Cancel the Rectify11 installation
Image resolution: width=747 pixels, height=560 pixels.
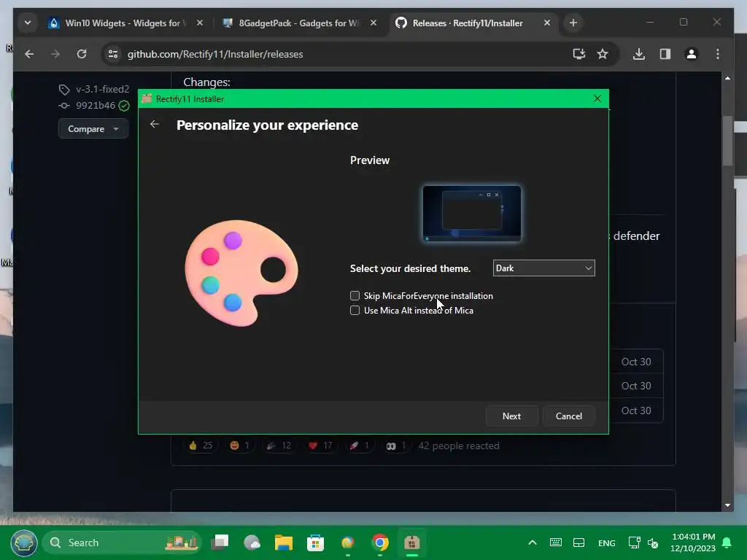tap(569, 416)
